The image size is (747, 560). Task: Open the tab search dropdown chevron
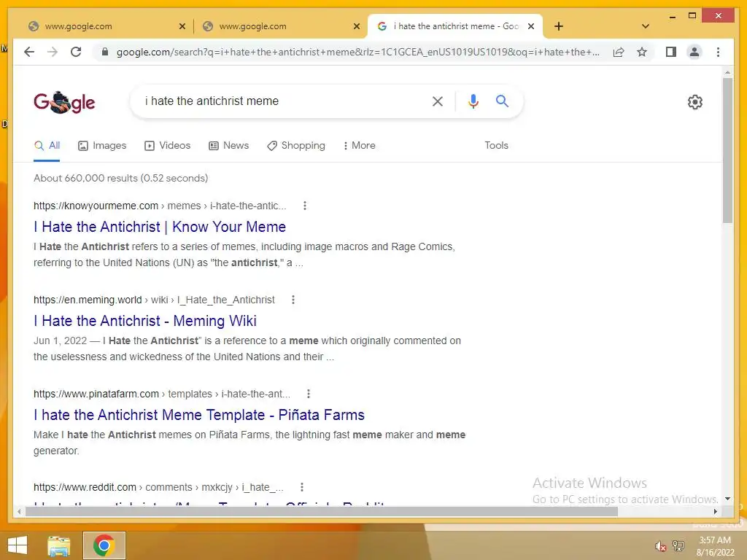pos(646,26)
